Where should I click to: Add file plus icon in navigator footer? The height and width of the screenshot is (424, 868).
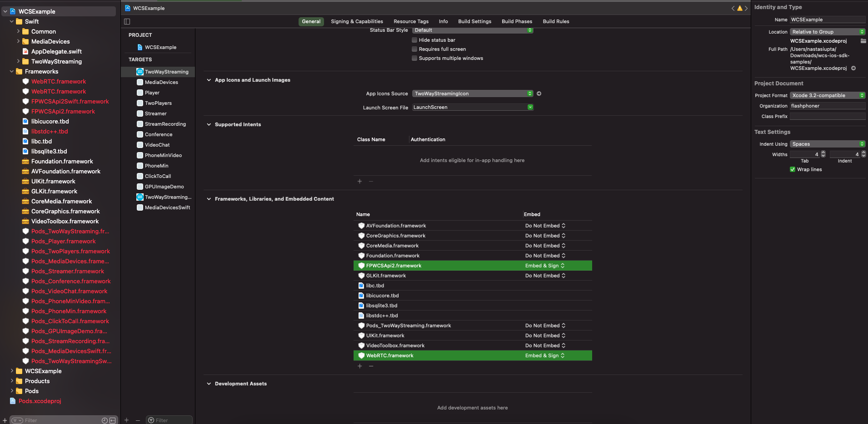5,420
